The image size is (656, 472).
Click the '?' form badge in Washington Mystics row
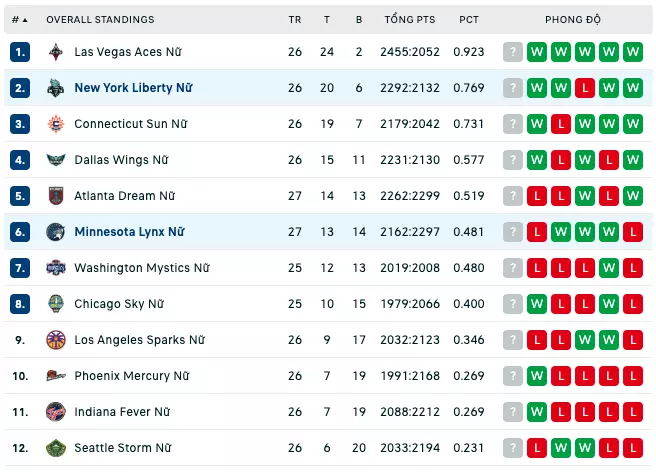[x=512, y=268]
